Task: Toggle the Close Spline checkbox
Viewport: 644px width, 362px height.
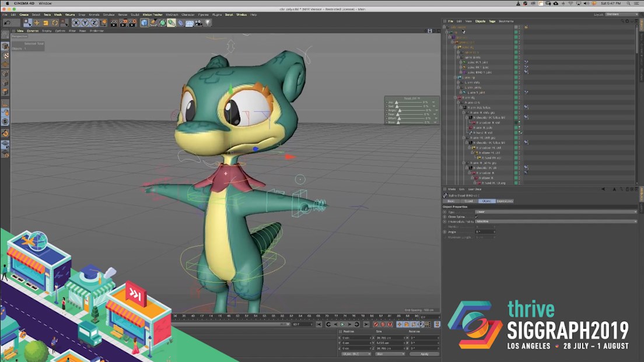Action: coord(477,217)
